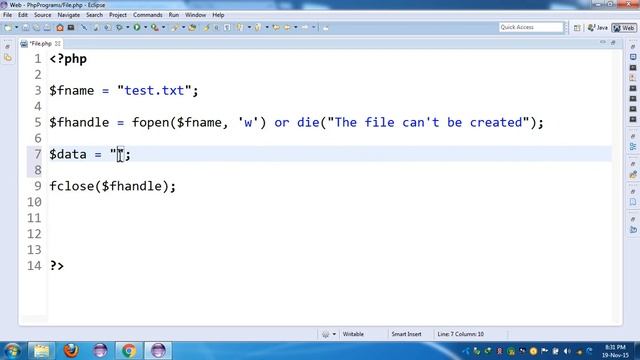Maximize the editor area
640x360 pixels.
pos(613,42)
